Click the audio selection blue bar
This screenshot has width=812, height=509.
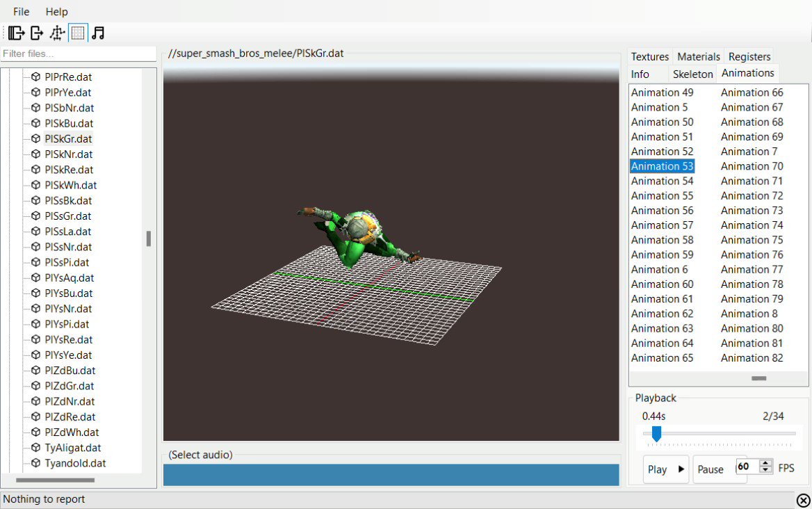(x=391, y=475)
